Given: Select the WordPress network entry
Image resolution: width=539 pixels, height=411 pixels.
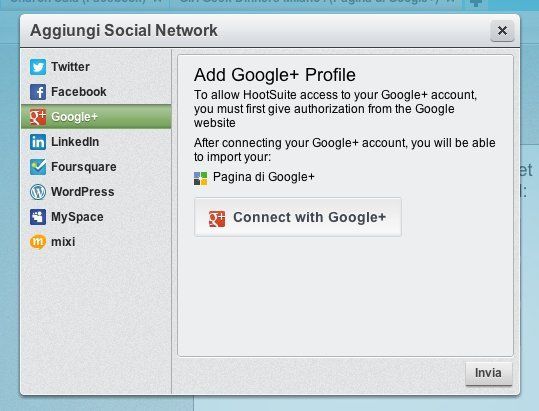Looking at the screenshot, I should [96, 192].
